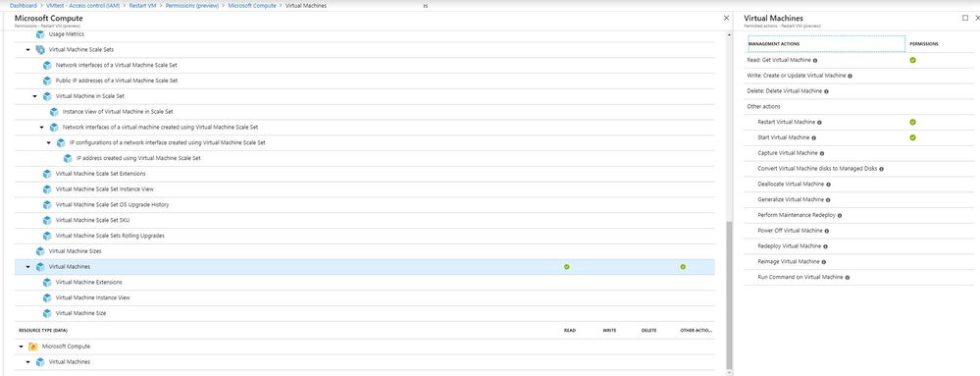Click the Other Actions green check in Virtual Machines row
This screenshot has height=376, width=980.
click(683, 266)
